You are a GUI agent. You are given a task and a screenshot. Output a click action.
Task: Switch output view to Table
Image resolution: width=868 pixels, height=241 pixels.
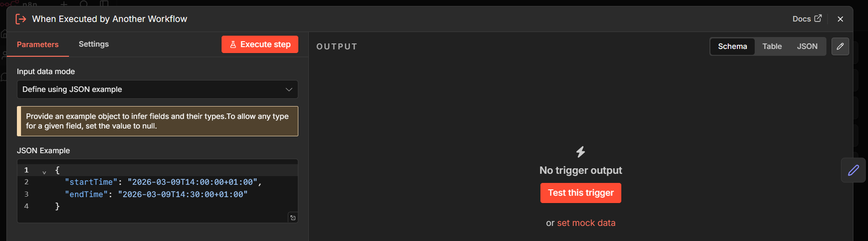[772, 46]
